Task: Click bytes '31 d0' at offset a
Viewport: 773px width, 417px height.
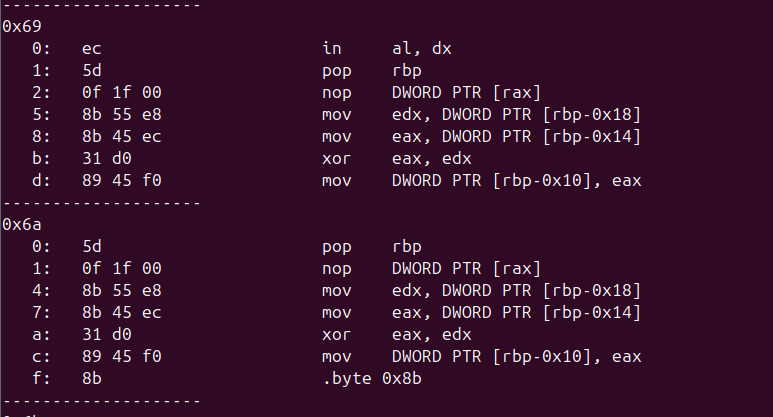Action: coord(100,334)
